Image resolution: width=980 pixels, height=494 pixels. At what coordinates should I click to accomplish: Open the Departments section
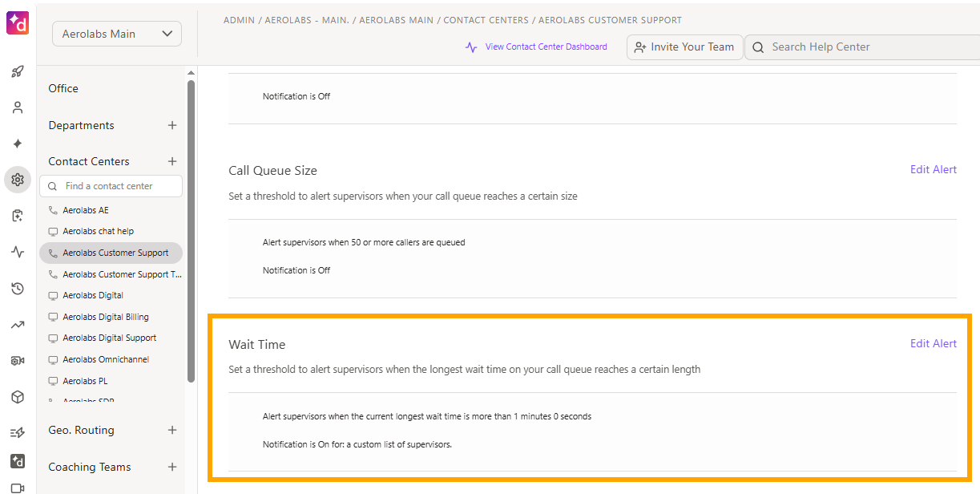tap(81, 125)
